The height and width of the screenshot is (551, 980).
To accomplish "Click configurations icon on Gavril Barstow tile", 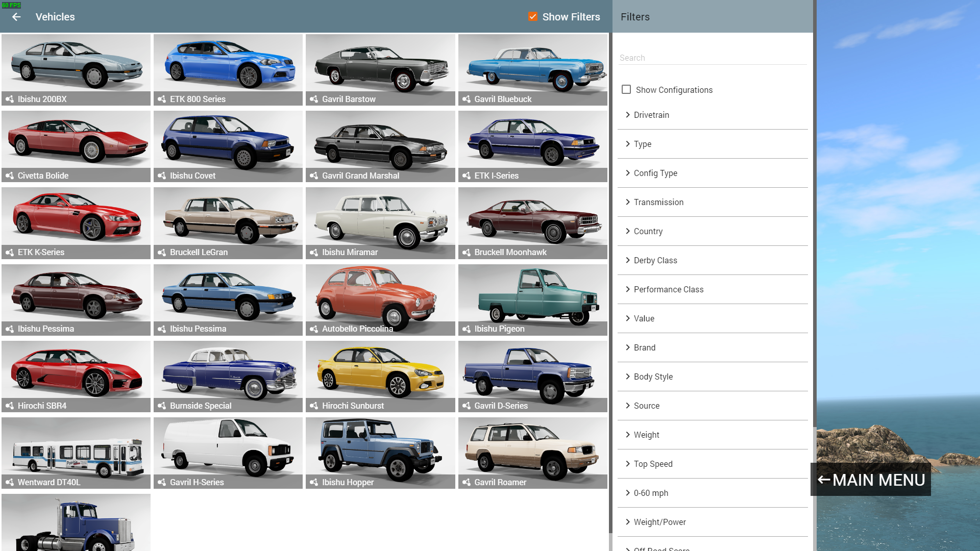I will [314, 99].
